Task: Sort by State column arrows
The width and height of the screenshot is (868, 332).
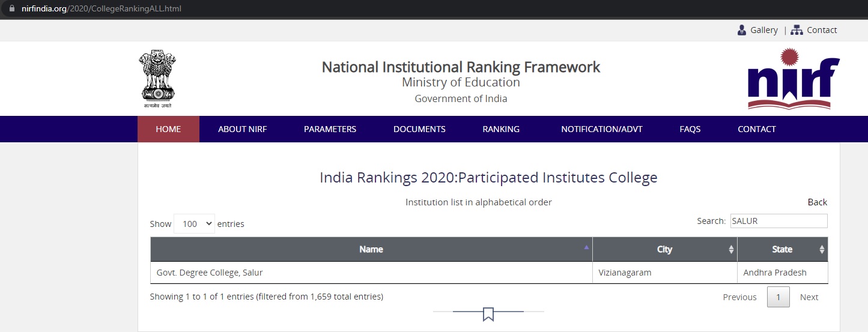Action: [x=822, y=250]
